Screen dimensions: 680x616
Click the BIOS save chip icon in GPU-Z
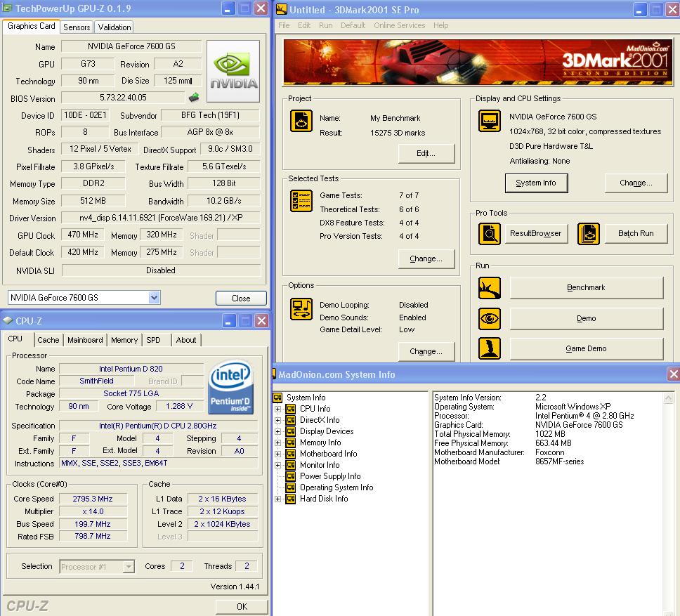coord(194,98)
